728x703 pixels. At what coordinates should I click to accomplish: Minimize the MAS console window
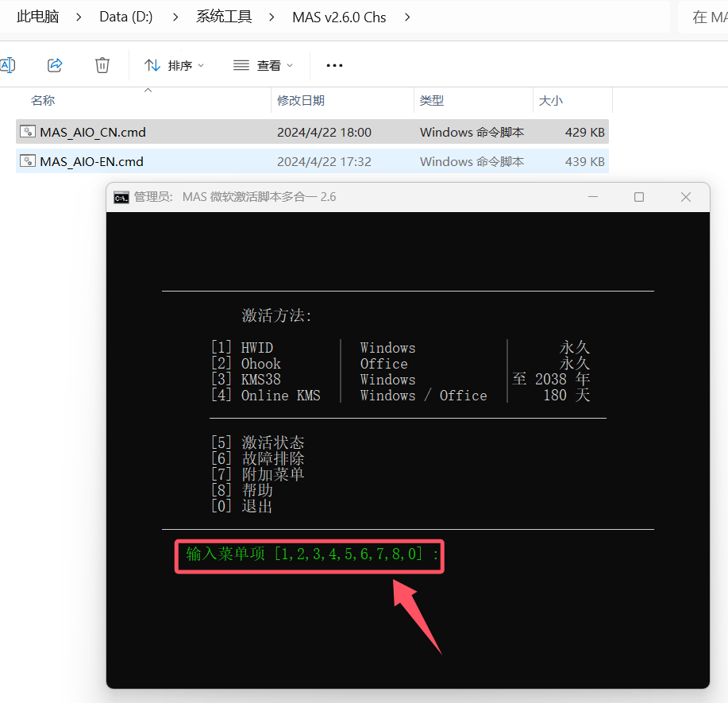tap(593, 197)
